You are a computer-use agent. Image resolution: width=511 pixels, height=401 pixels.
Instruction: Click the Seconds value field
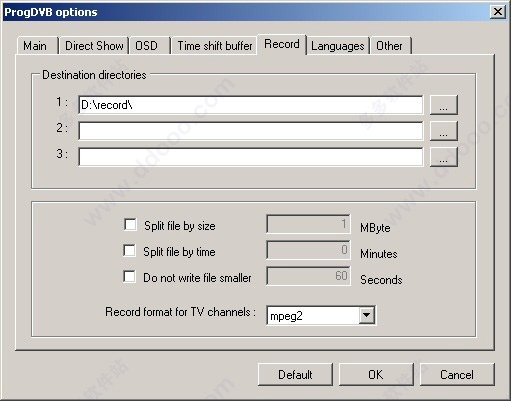pos(308,276)
